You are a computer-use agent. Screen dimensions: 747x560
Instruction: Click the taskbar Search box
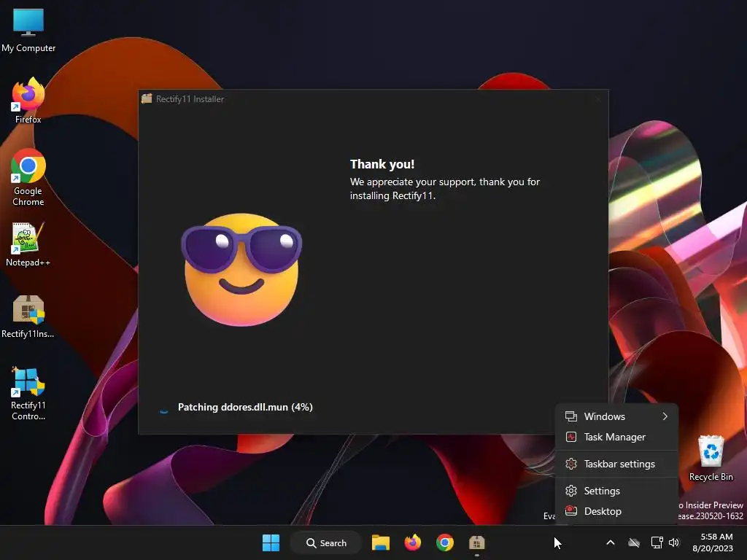click(x=326, y=542)
